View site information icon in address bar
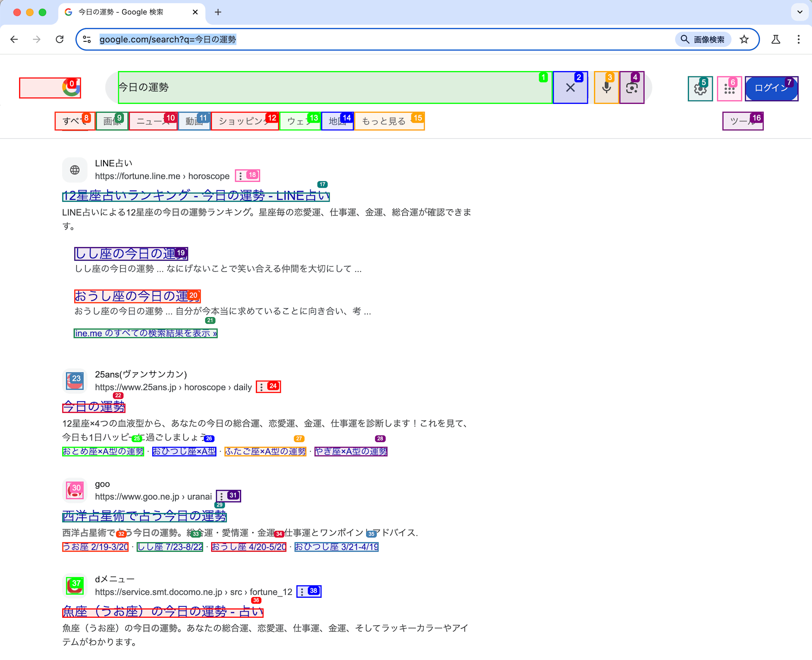Screen dimensions: 812x660 coord(87,39)
